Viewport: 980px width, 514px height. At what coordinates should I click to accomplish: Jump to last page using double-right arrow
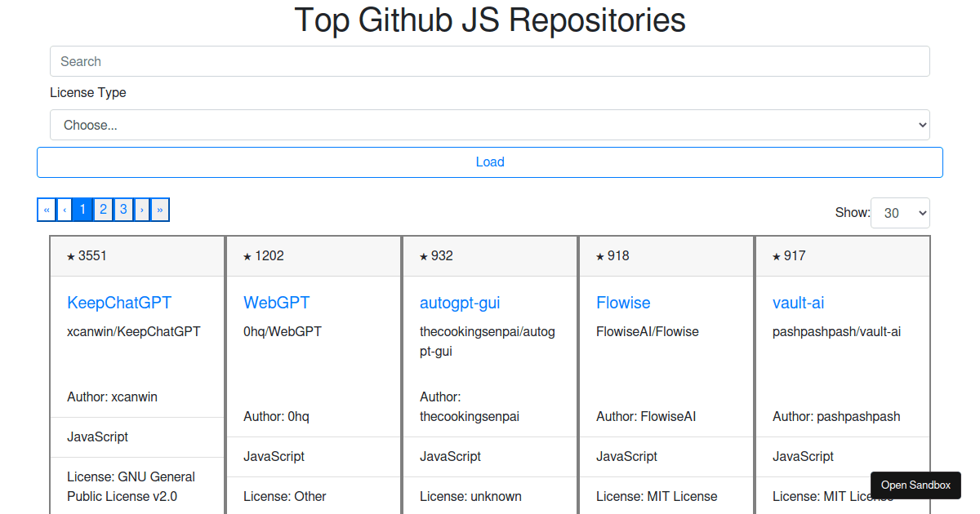tap(160, 210)
